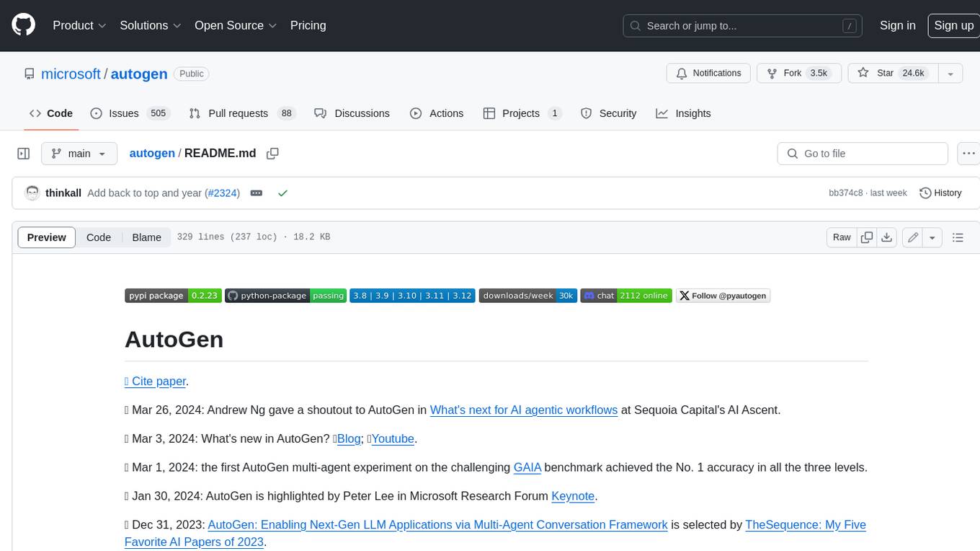The height and width of the screenshot is (551, 980).
Task: Sign in to GitHub
Action: click(897, 25)
